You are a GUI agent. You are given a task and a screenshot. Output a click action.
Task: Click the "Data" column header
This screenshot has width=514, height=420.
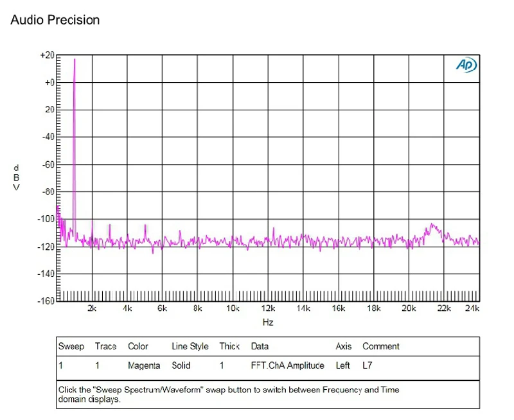[260, 347]
